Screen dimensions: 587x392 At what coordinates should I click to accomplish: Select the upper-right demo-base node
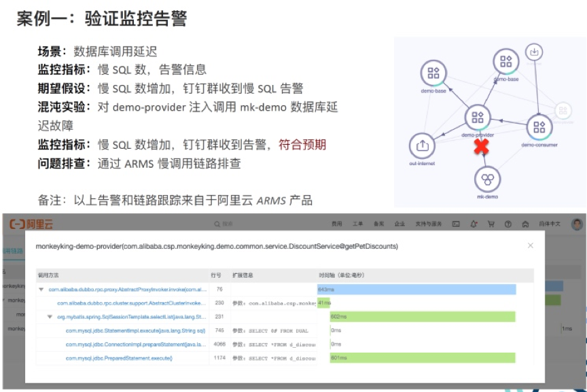[x=505, y=61]
